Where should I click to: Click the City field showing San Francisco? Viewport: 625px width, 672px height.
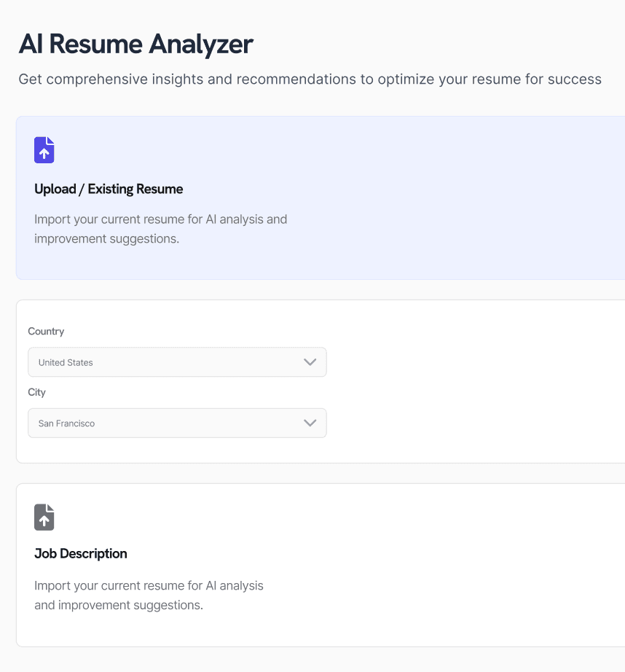pyautogui.click(x=177, y=423)
